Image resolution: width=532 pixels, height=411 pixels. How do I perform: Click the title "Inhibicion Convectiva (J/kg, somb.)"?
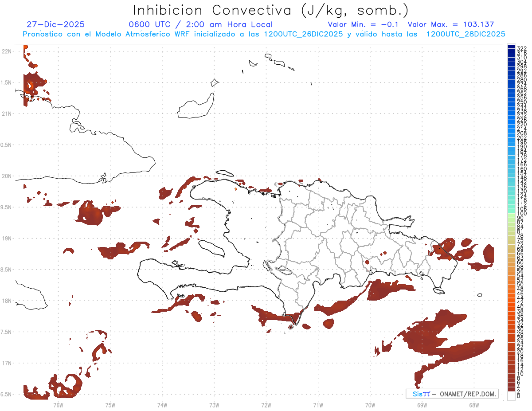[x=271, y=10]
